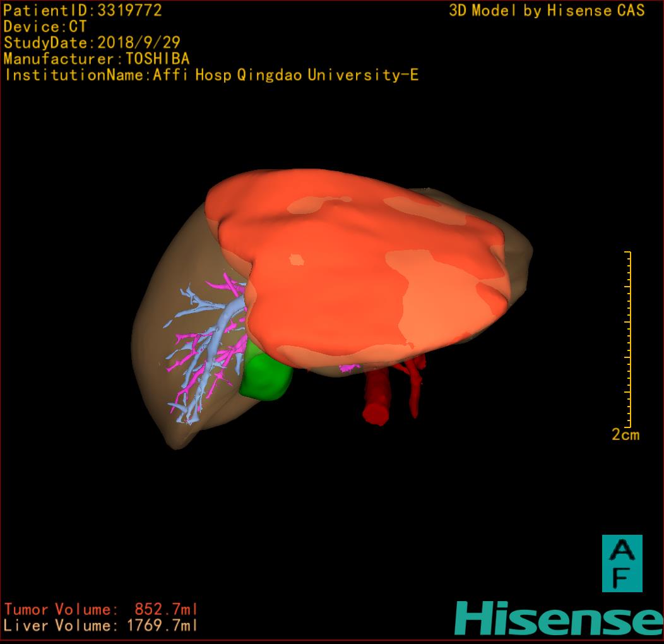The image size is (664, 644).
Task: Click the Device:CT overlay label
Action: (45, 27)
